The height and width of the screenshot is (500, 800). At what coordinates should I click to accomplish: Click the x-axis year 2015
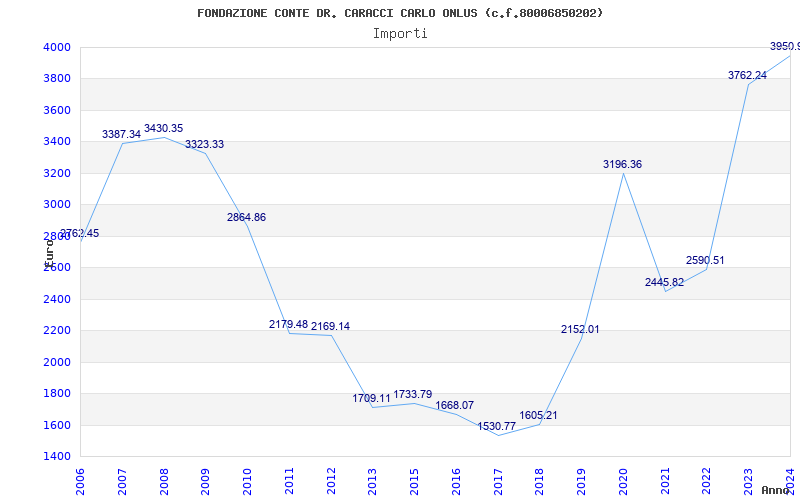[x=414, y=482]
